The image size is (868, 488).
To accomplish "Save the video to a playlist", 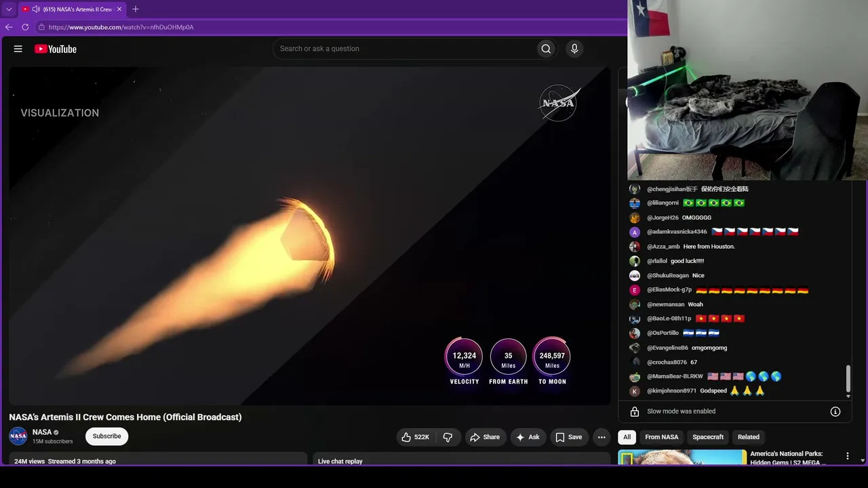I will (x=569, y=437).
